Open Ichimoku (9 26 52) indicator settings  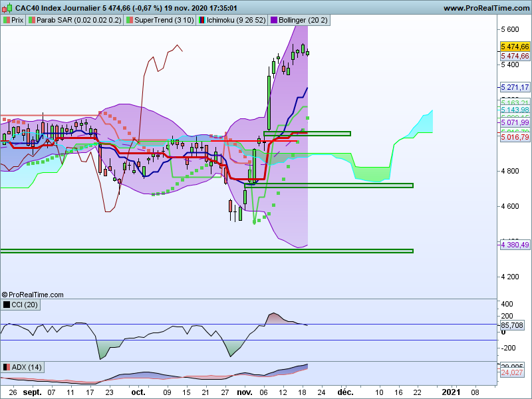pos(231,20)
